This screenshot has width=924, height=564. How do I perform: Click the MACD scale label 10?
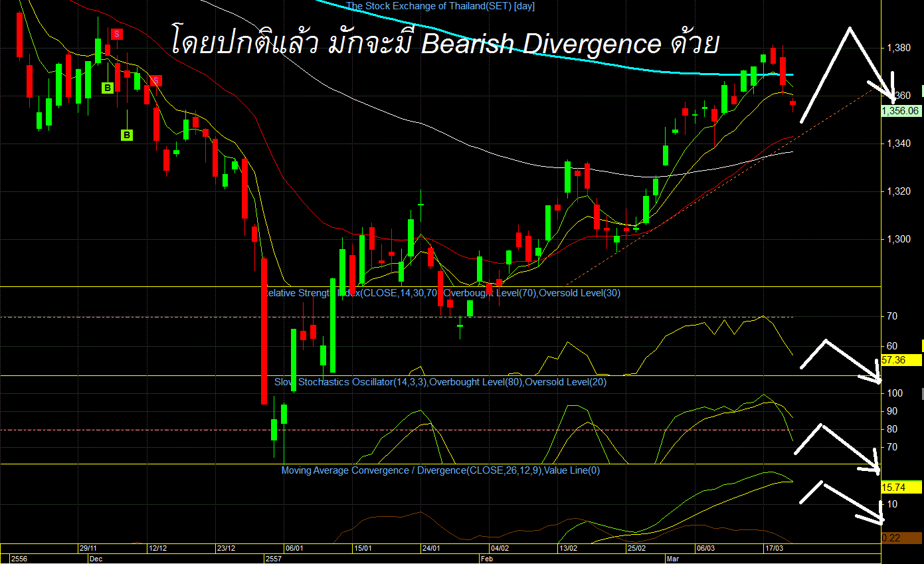pyautogui.click(x=893, y=504)
